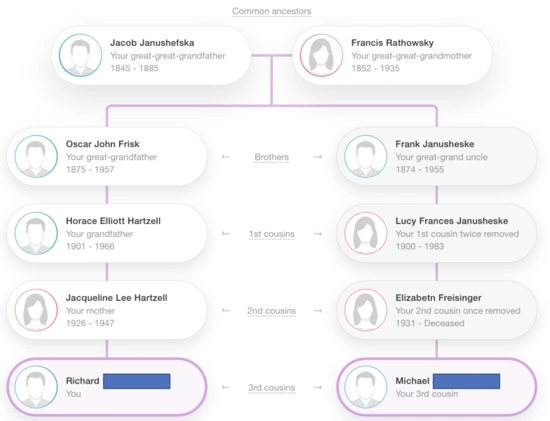Open Francis Rathowsky name link
This screenshot has width=550, height=421.
[392, 43]
